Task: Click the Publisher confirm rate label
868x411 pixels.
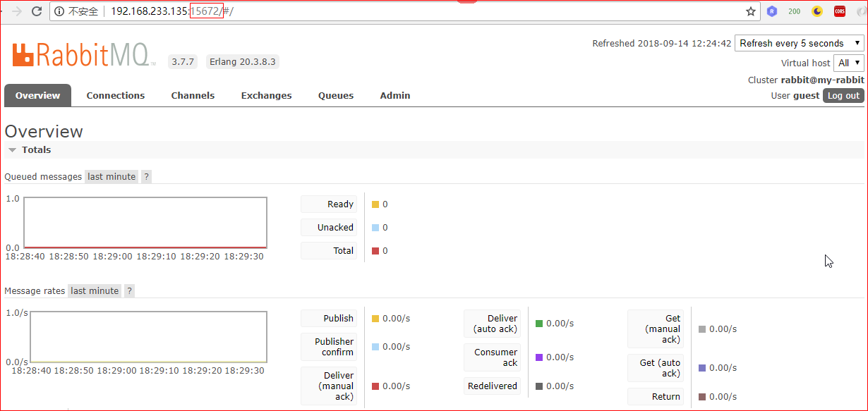Action: point(329,347)
